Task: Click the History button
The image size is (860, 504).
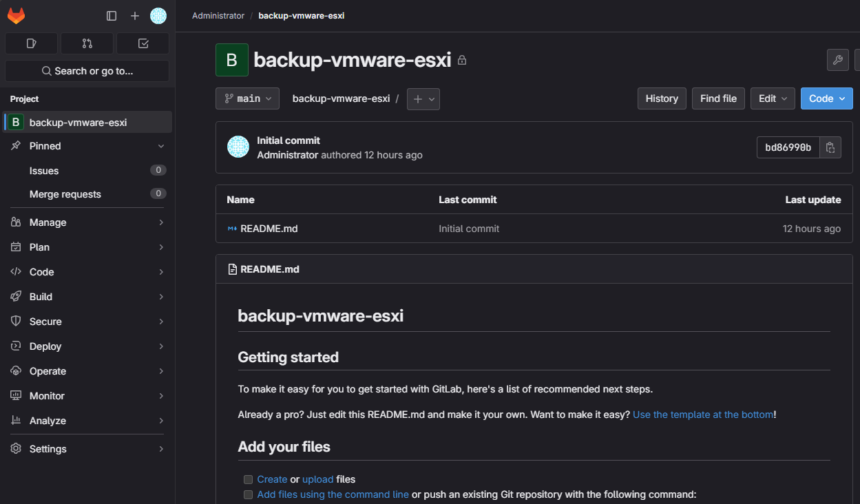Action: pos(662,98)
